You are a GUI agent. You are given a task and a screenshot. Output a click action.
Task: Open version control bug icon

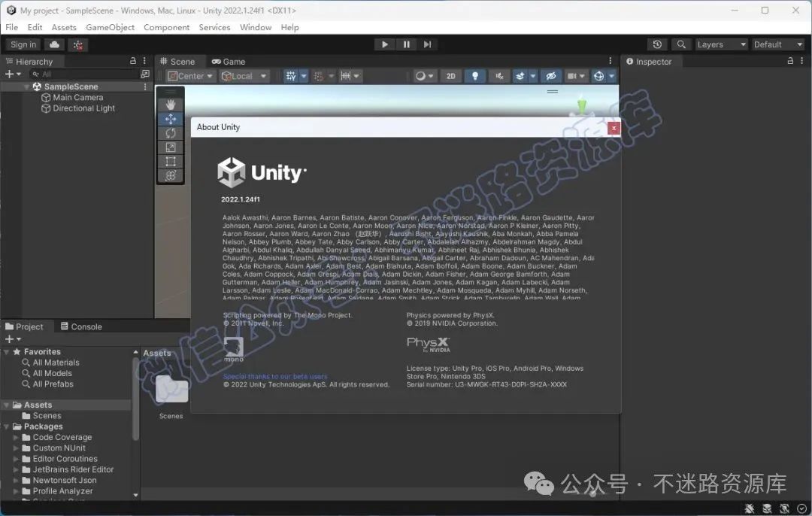point(77,44)
